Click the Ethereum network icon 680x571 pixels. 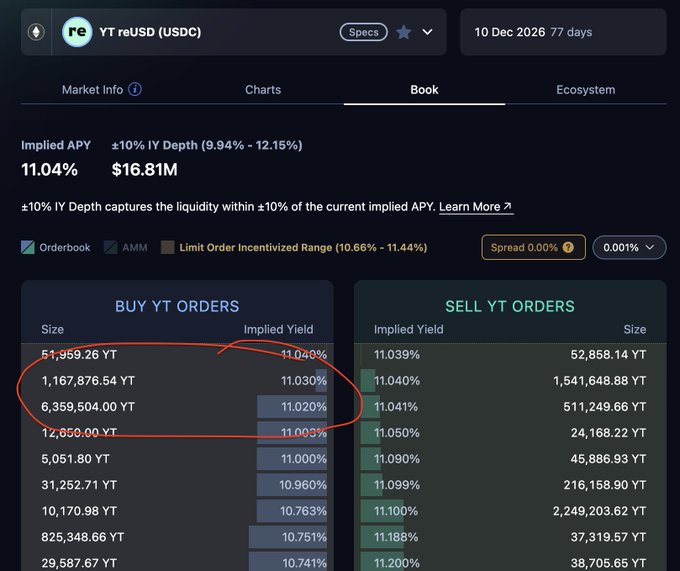(x=36, y=32)
